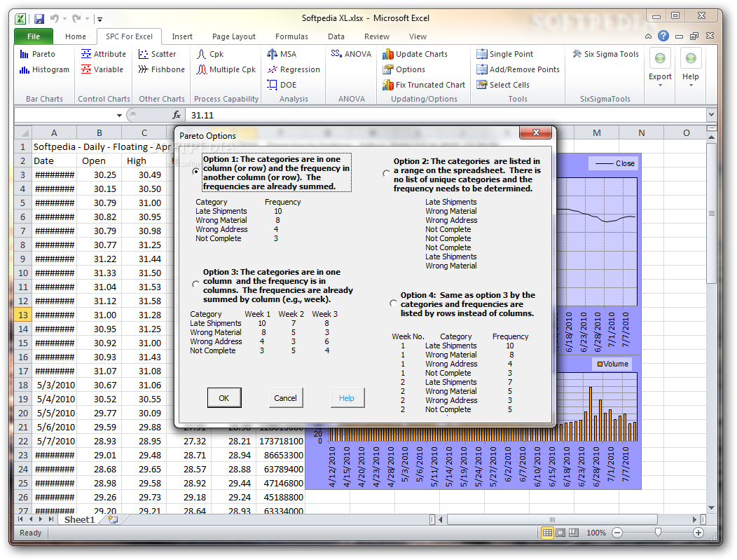Open Variable control charts
Viewport: 737px width, 560px height.
click(102, 69)
